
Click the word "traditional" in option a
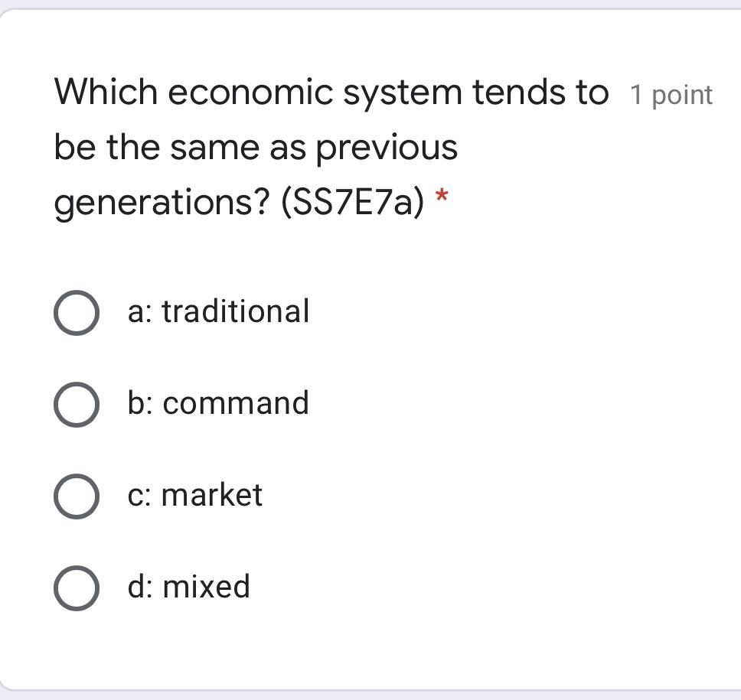(x=236, y=311)
